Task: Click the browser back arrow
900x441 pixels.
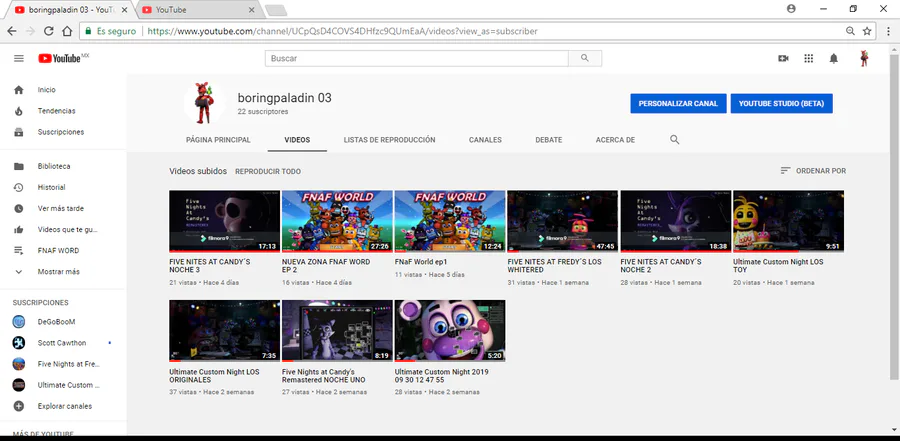Action: [x=11, y=31]
